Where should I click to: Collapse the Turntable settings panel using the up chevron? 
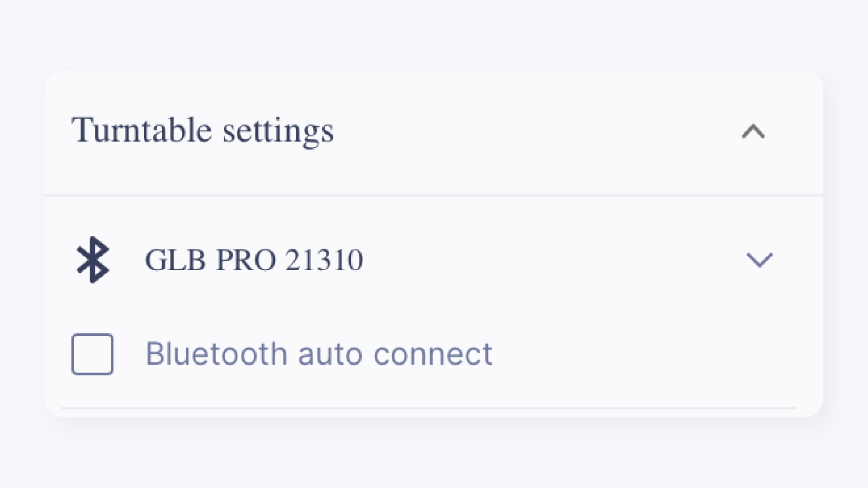[x=753, y=132]
